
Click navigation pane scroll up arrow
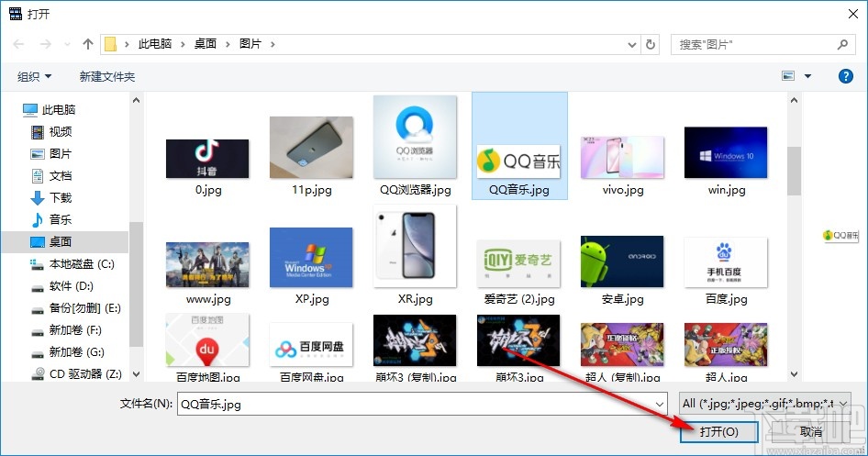coord(136,100)
